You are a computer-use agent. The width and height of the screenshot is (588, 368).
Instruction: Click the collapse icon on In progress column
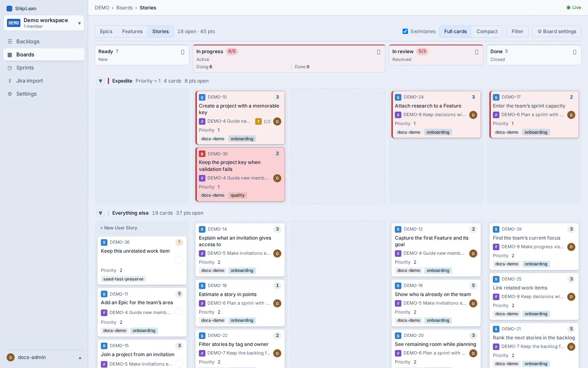click(379, 52)
